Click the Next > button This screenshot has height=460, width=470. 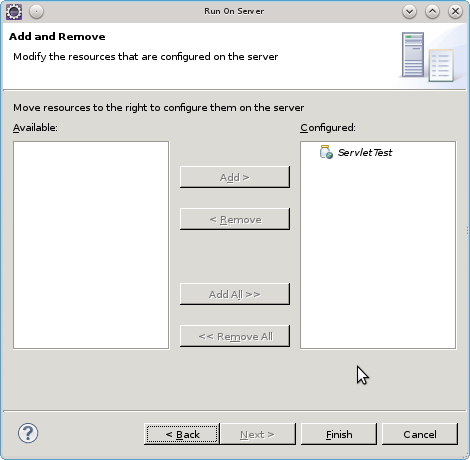point(258,434)
